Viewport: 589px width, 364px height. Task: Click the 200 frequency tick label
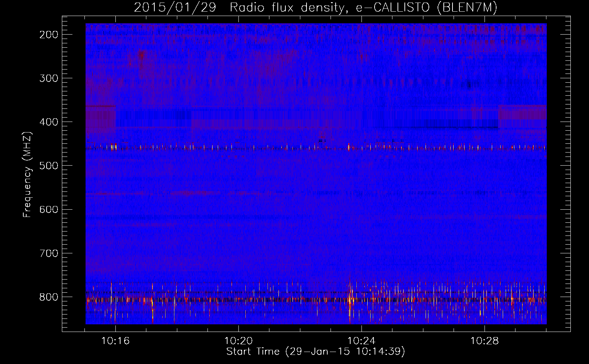pos(49,35)
